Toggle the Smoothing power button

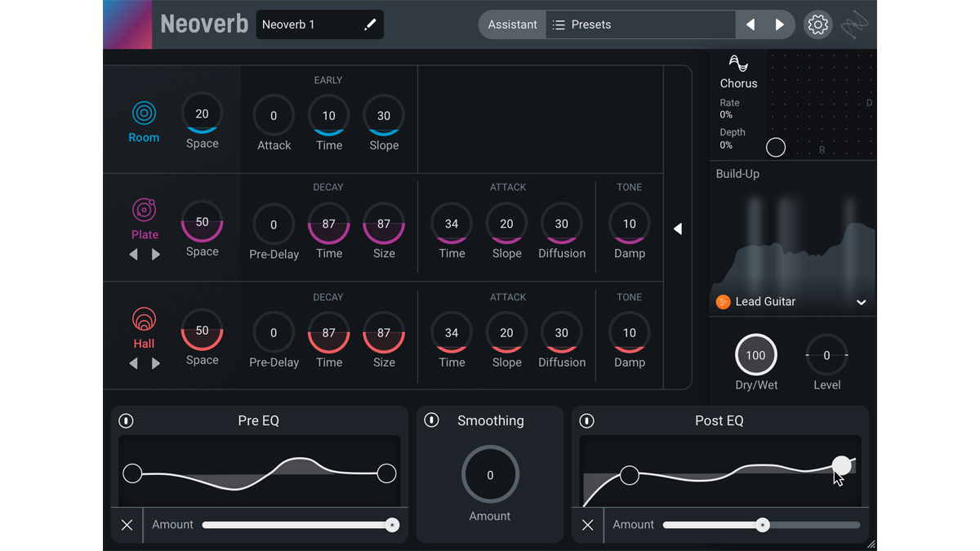[431, 420]
